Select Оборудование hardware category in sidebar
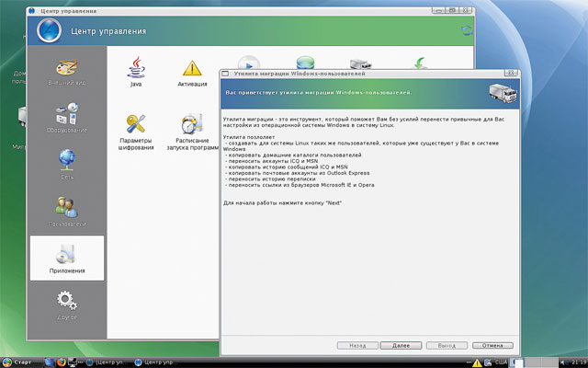The width and height of the screenshot is (588, 368). 67,118
